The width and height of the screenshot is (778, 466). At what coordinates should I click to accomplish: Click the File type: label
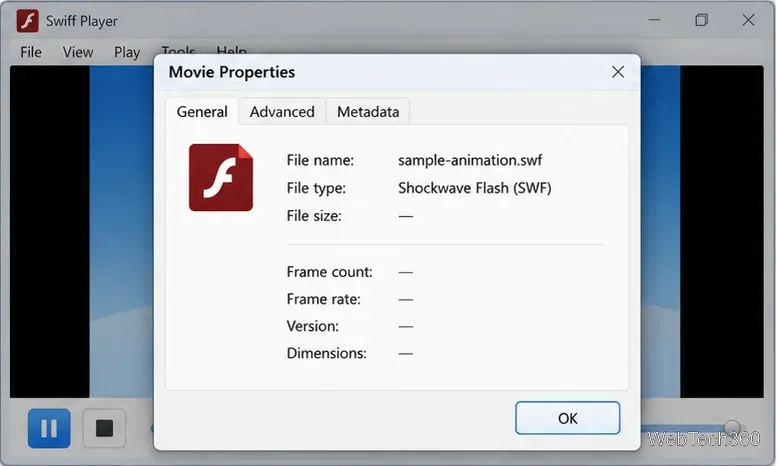pyautogui.click(x=316, y=188)
